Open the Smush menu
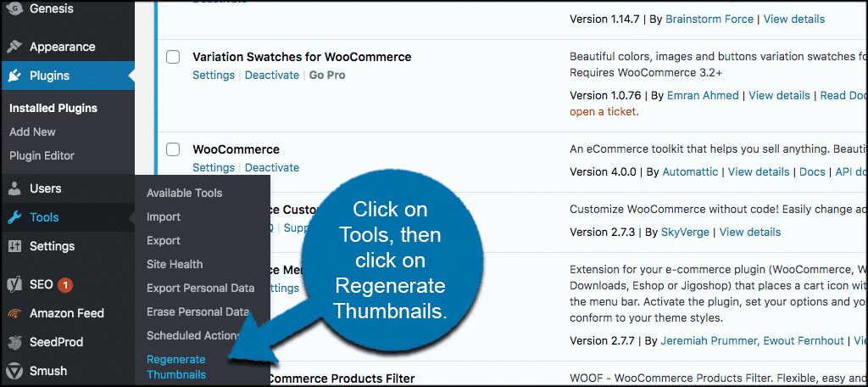The width and height of the screenshot is (868, 387). coord(48,371)
